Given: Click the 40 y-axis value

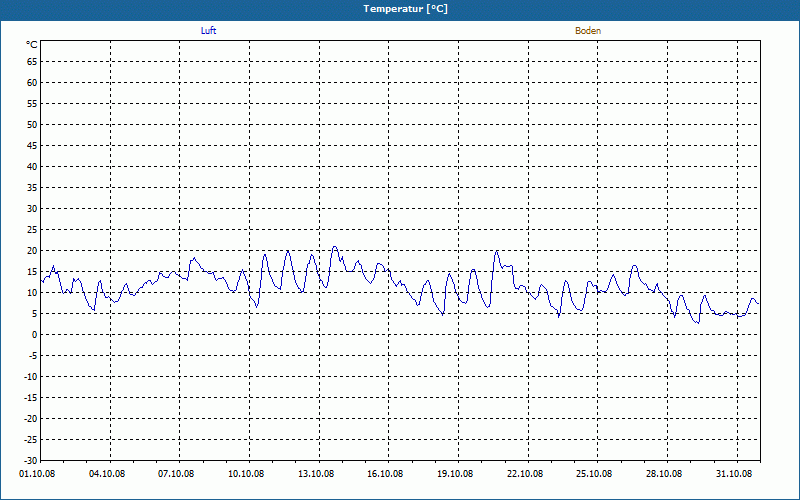Looking at the screenshot, I should (32, 167).
